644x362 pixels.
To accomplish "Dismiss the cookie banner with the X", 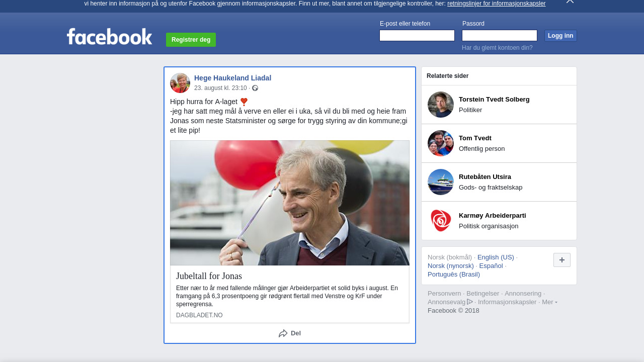I will pos(570,2).
